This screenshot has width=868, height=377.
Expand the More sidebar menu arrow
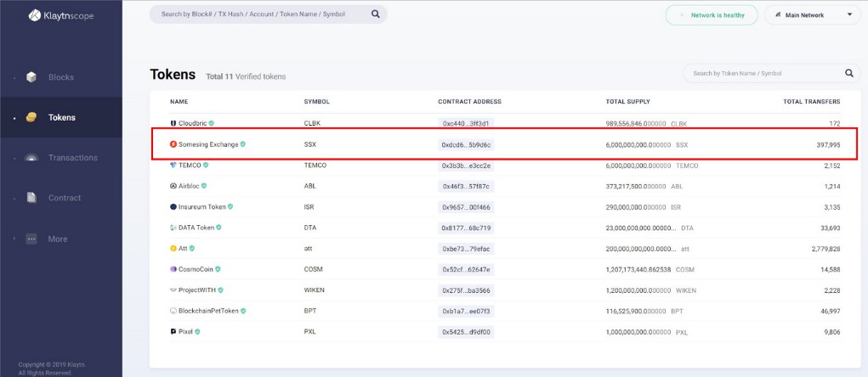(x=14, y=239)
